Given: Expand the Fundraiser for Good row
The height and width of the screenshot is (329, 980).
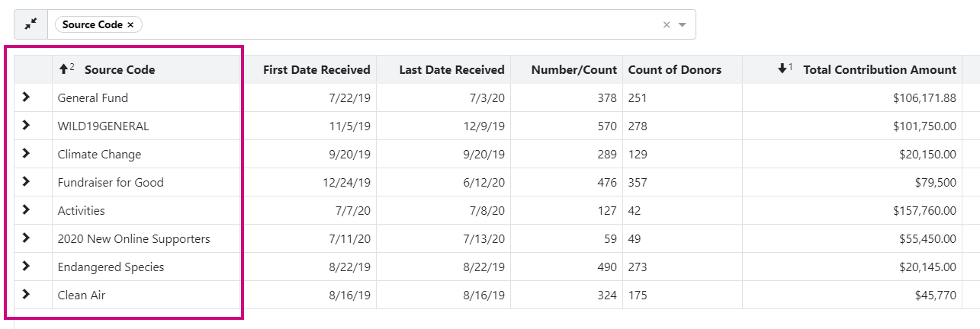Looking at the screenshot, I should coord(27,182).
